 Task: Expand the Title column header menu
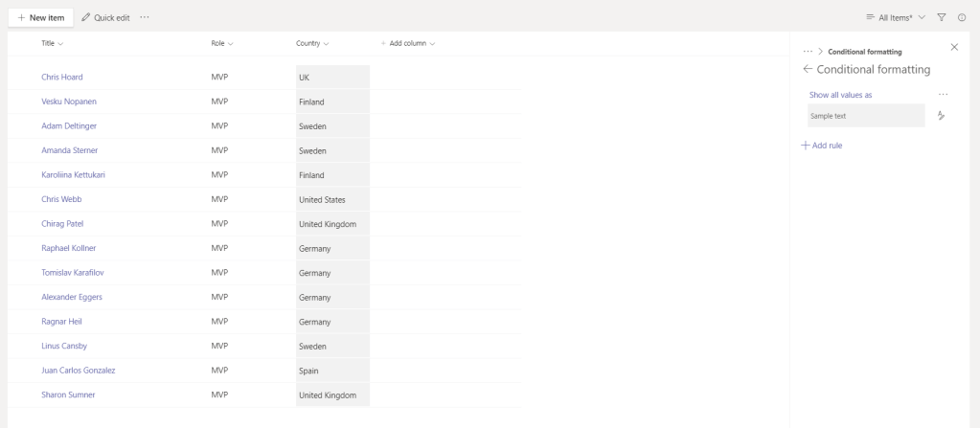(x=53, y=44)
